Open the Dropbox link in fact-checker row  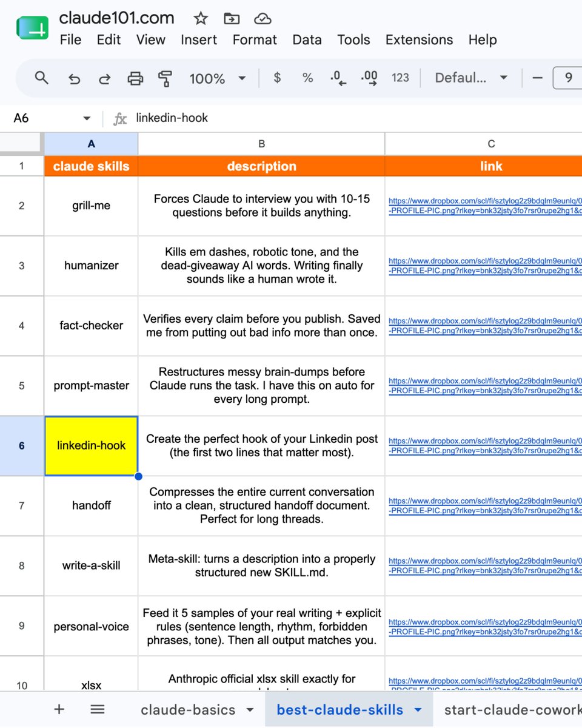[485, 326]
